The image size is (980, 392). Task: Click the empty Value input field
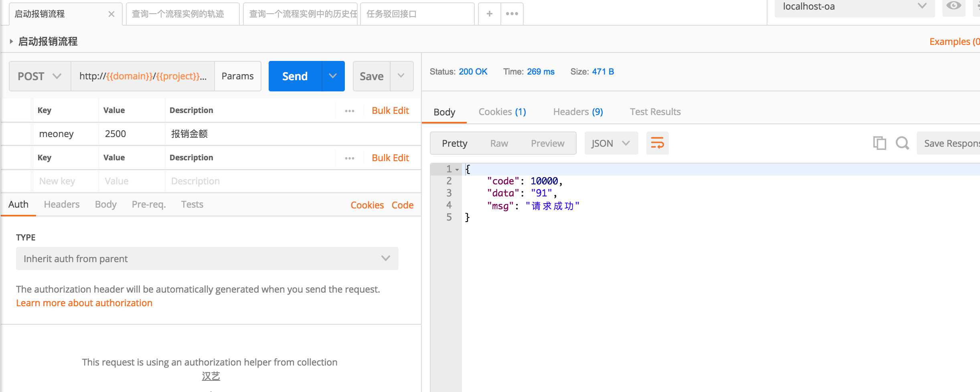coord(132,181)
